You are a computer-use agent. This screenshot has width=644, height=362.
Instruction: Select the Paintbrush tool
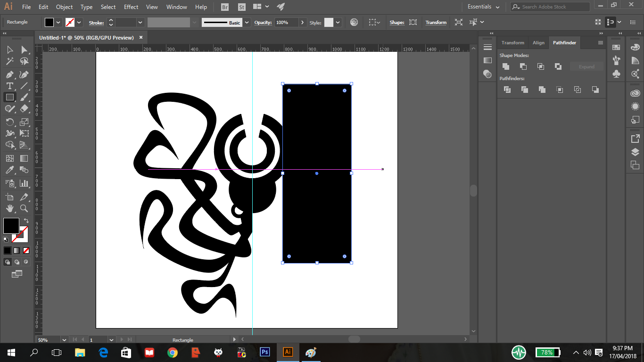click(24, 97)
